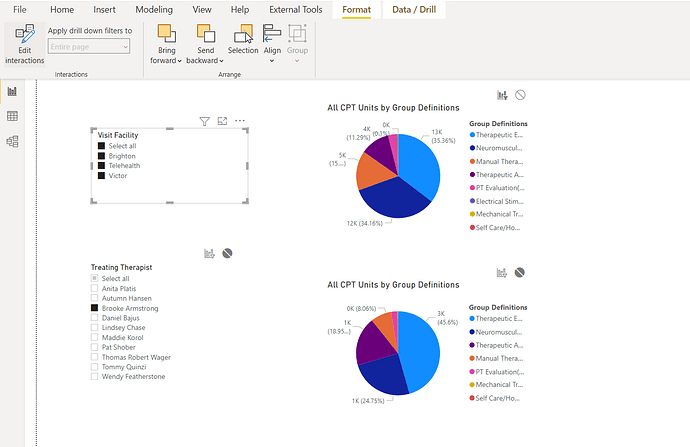Set Treating Therapist slicer interaction to Filter
This screenshot has width=690, height=447.
(209, 253)
